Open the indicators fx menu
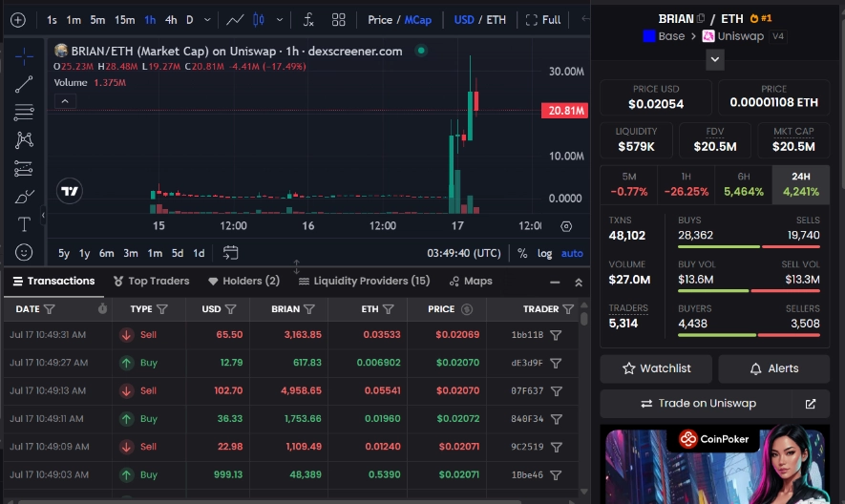The image size is (845, 504). 308,20
